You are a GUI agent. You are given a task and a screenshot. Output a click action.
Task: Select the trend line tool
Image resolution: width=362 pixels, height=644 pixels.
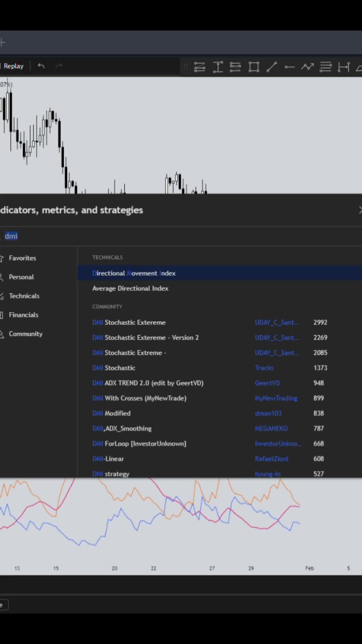click(272, 67)
